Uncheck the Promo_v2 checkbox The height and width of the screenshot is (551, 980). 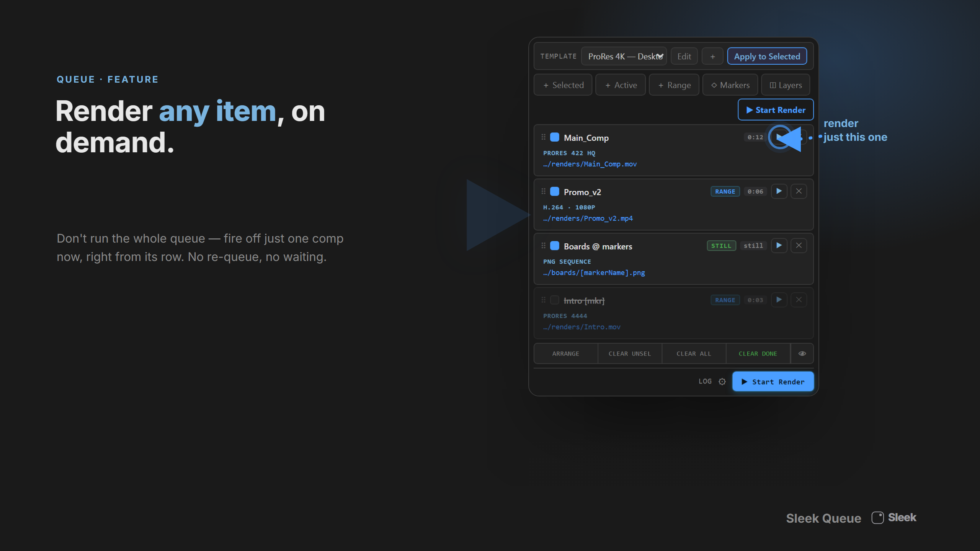[555, 191]
